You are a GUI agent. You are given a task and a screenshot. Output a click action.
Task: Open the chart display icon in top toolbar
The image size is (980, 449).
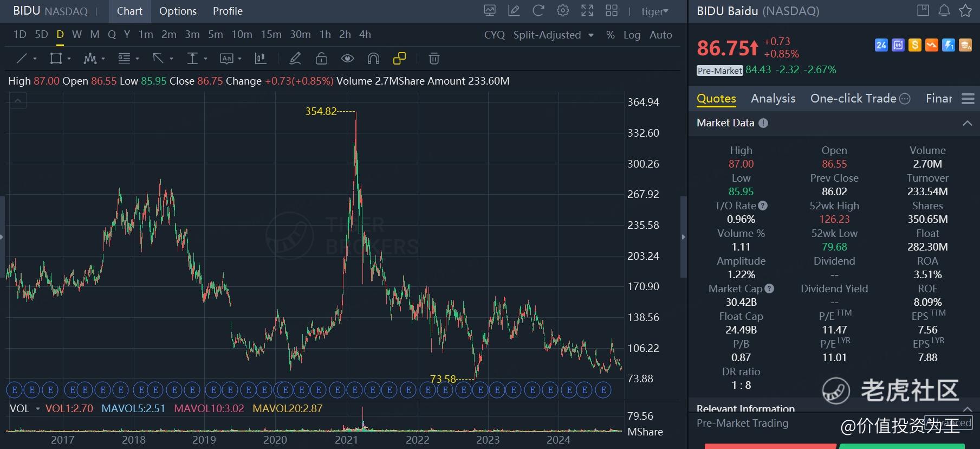tap(490, 11)
